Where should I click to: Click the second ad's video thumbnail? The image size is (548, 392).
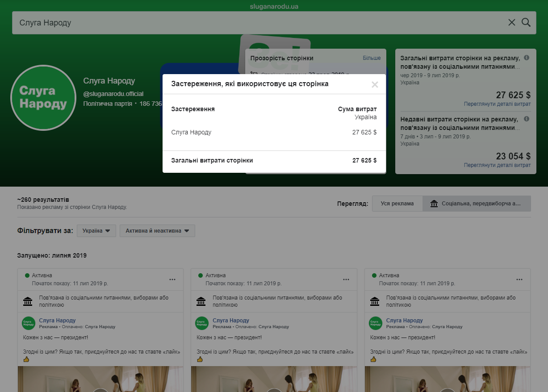pyautogui.click(x=274, y=379)
